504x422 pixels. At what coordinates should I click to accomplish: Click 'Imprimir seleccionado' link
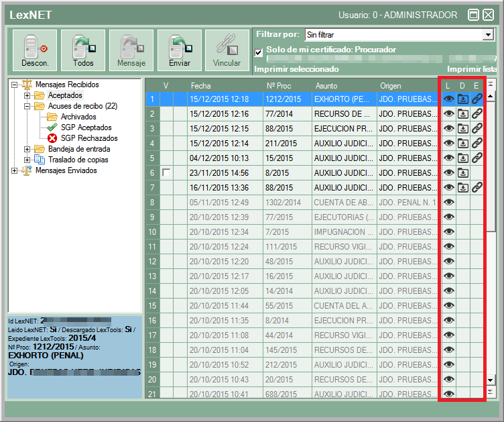pos(296,69)
